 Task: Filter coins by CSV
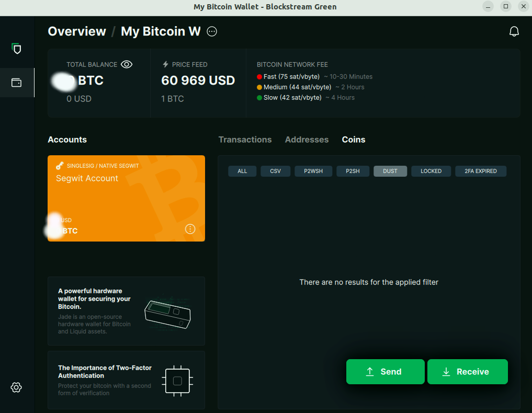(276, 171)
